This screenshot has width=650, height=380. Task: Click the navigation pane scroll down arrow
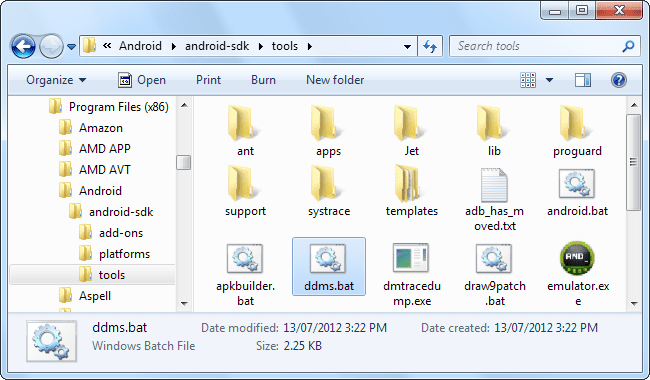tap(184, 303)
